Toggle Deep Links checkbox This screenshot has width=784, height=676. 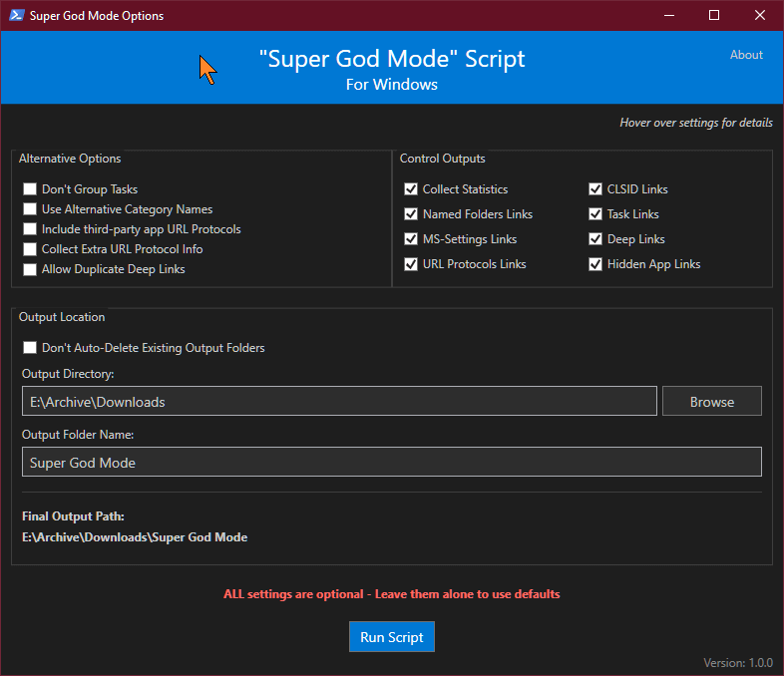pos(595,239)
